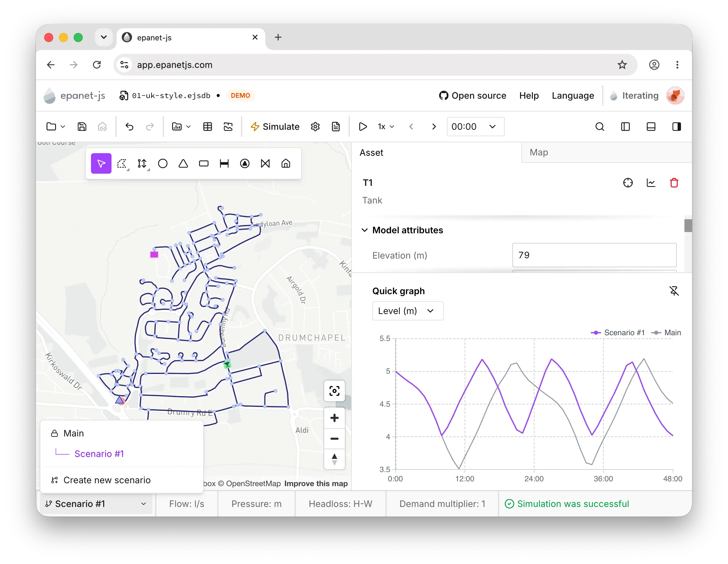The height and width of the screenshot is (564, 728).
Task: Open the Help menu
Action: coord(529,96)
